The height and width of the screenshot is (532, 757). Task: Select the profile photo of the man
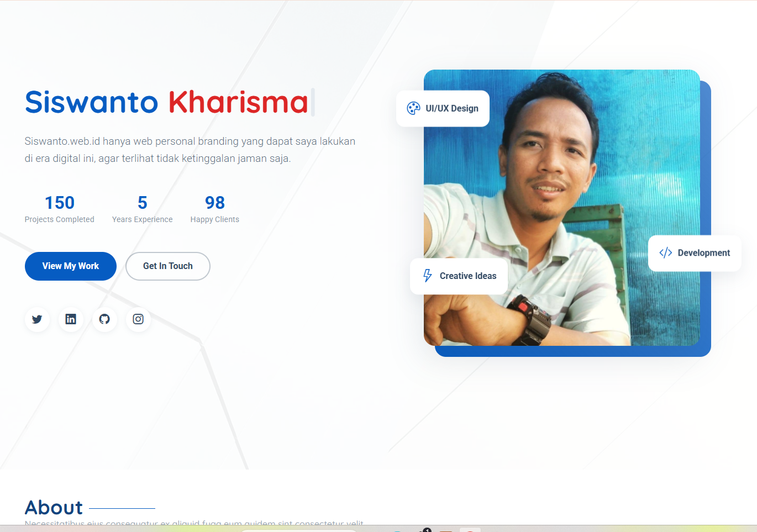point(562,208)
